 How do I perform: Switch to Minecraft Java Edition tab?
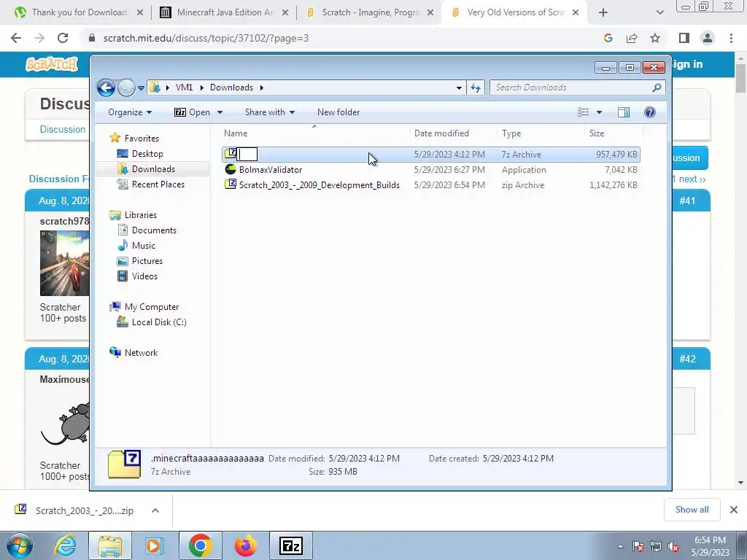point(225,12)
